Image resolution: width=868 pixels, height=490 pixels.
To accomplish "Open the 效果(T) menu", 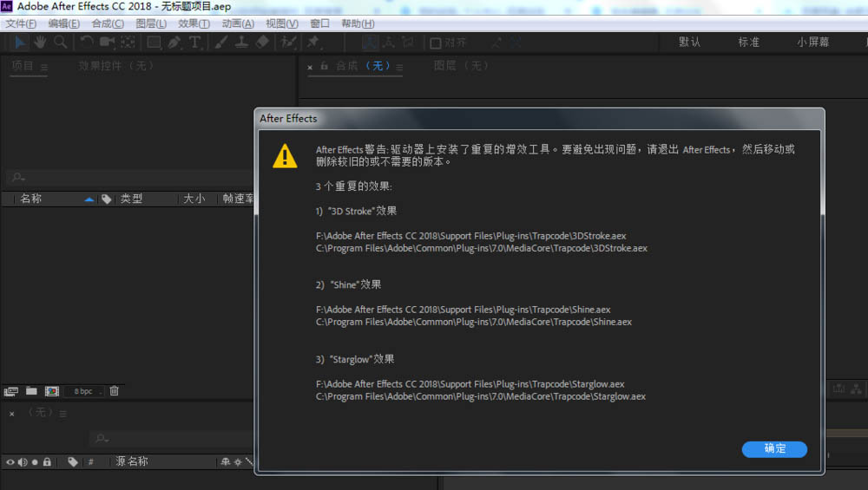I will point(194,23).
